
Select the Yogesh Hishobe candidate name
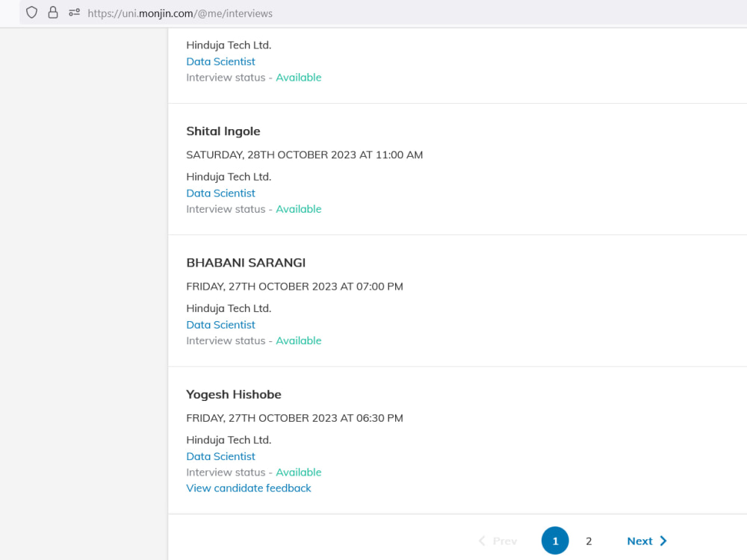233,394
